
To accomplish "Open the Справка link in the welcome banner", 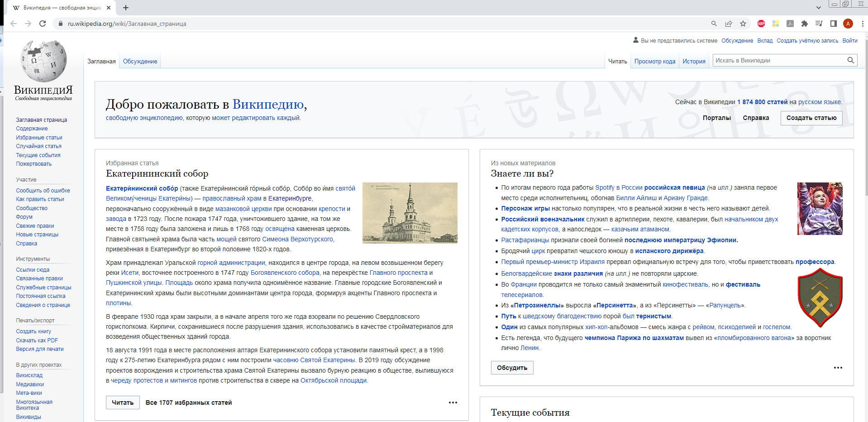I will pyautogui.click(x=756, y=118).
